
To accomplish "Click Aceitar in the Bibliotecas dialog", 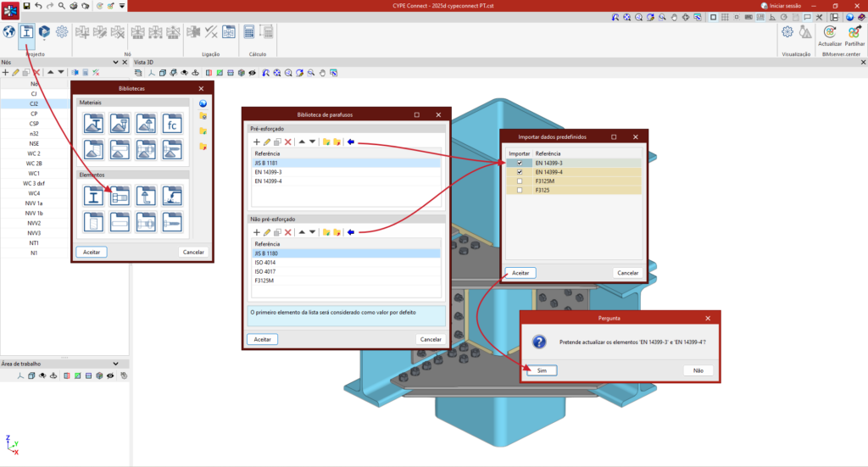I will 92,253.
